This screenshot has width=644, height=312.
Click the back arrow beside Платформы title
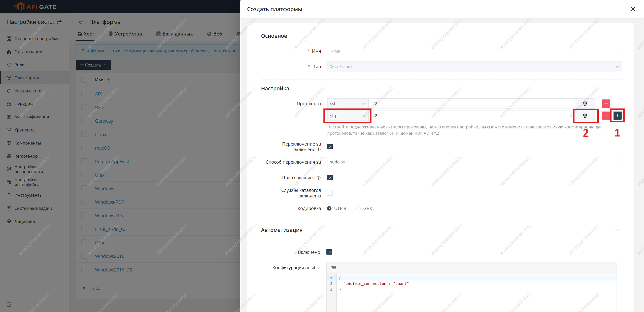coord(81,22)
